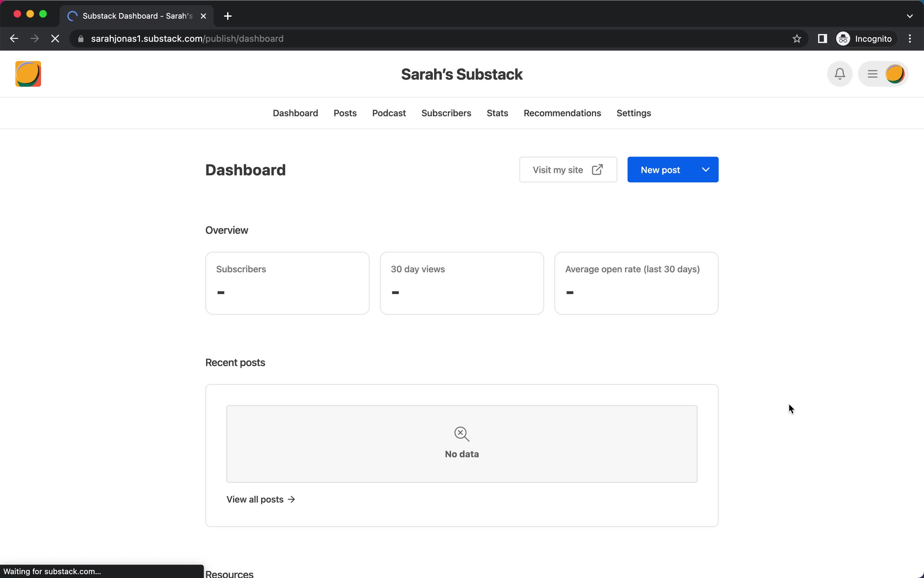Open the Stats page
The height and width of the screenshot is (578, 924).
click(x=497, y=113)
